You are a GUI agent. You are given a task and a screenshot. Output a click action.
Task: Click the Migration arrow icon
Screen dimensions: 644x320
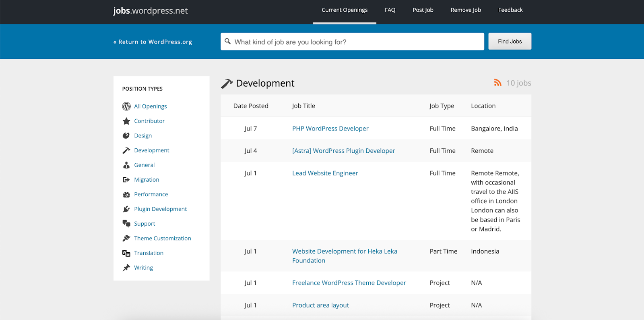126,180
